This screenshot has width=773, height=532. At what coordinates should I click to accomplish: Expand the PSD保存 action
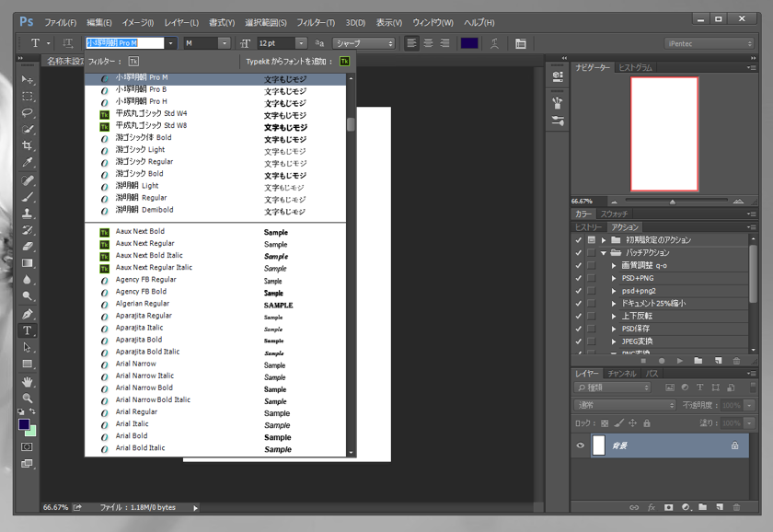(x=614, y=329)
